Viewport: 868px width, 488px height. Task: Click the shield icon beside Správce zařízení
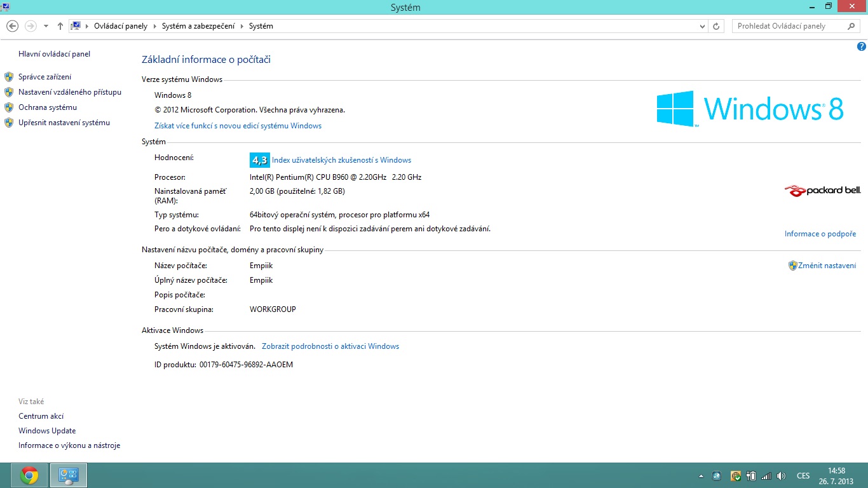[x=9, y=77]
